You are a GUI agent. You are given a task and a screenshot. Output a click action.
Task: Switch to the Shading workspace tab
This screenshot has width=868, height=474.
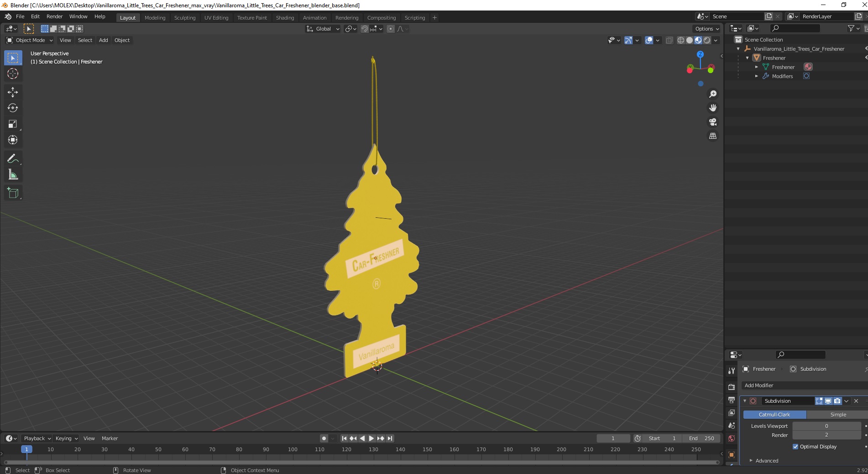click(x=285, y=18)
